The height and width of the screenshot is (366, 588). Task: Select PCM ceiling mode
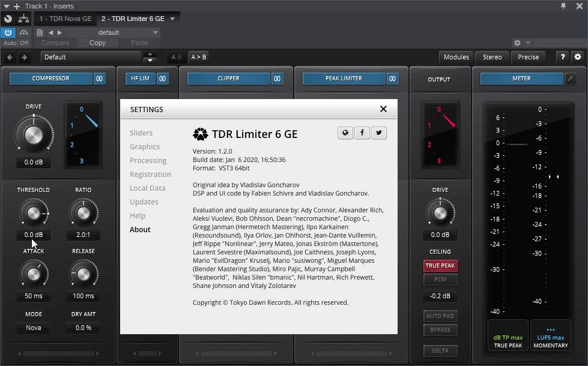(440, 280)
